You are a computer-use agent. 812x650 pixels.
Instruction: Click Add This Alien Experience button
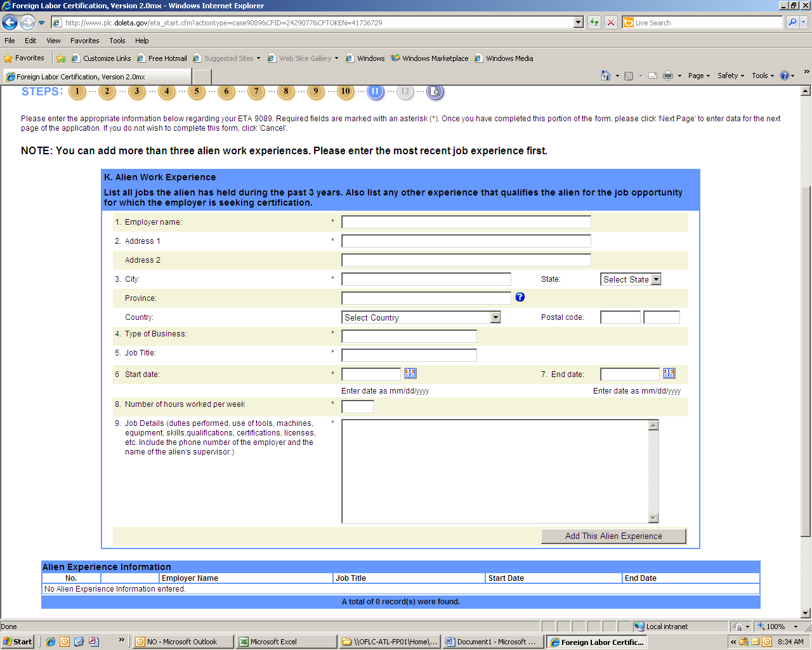pos(613,536)
